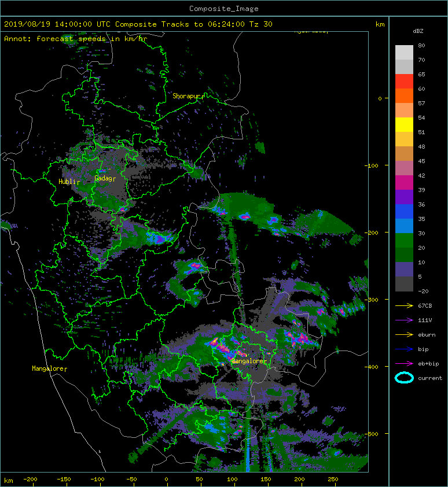Click the 67CB yellow arrow legend icon
Image resolution: width=448 pixels, height=487 pixels.
coord(404,306)
